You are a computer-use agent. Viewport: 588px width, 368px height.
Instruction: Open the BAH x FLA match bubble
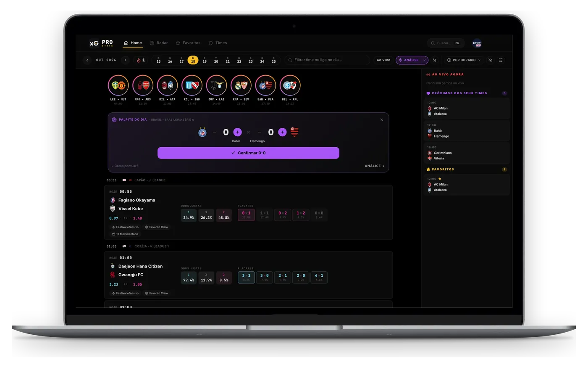(265, 85)
